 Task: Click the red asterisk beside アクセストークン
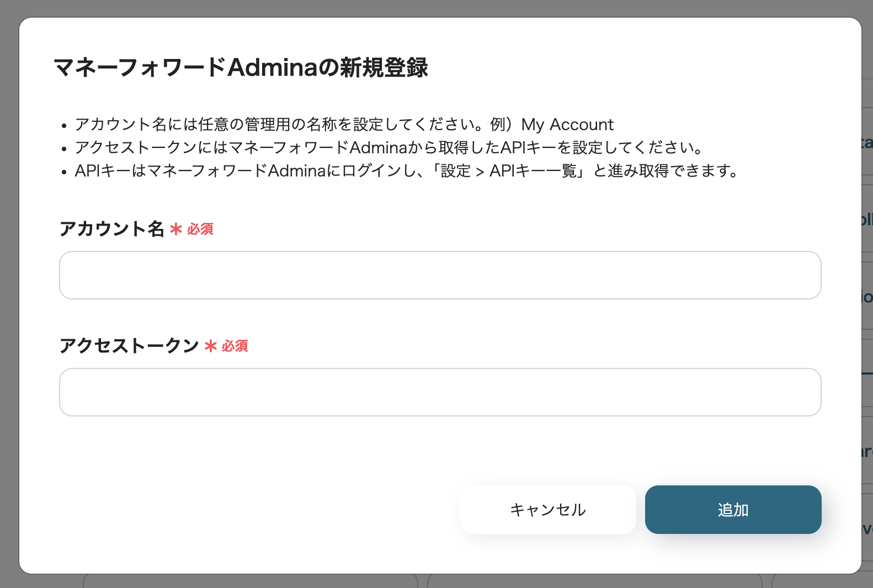(211, 346)
